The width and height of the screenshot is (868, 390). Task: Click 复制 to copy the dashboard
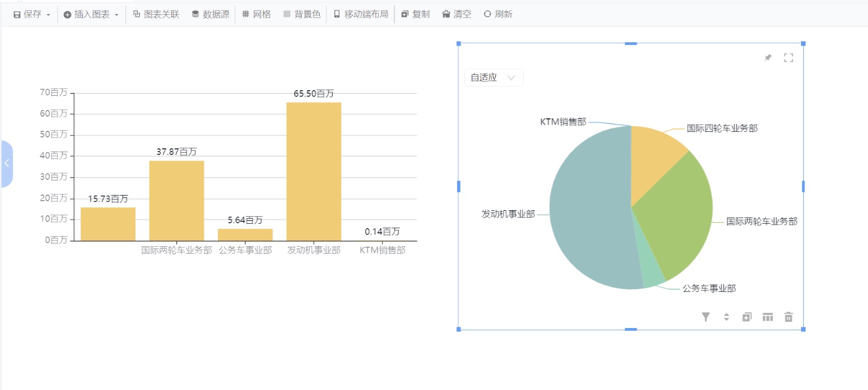415,15
